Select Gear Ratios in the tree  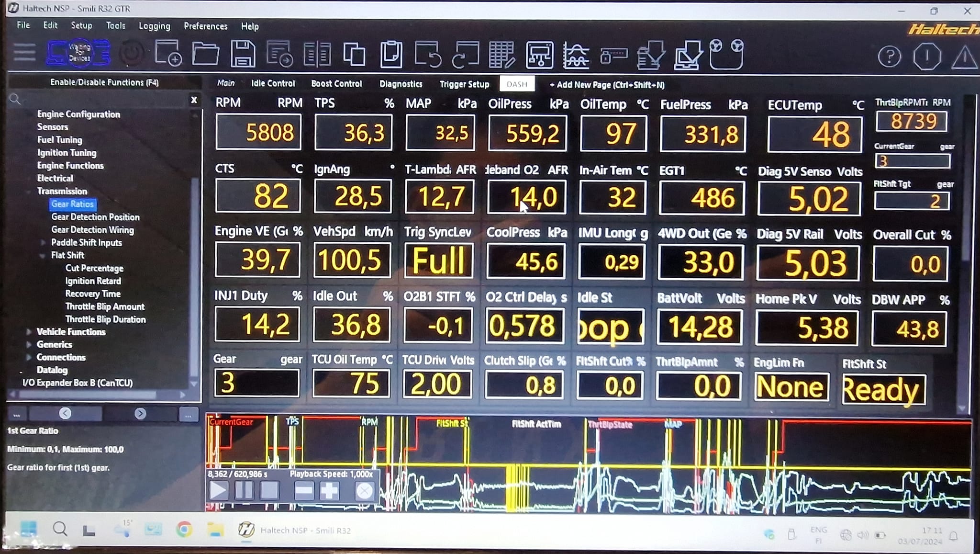tap(72, 204)
